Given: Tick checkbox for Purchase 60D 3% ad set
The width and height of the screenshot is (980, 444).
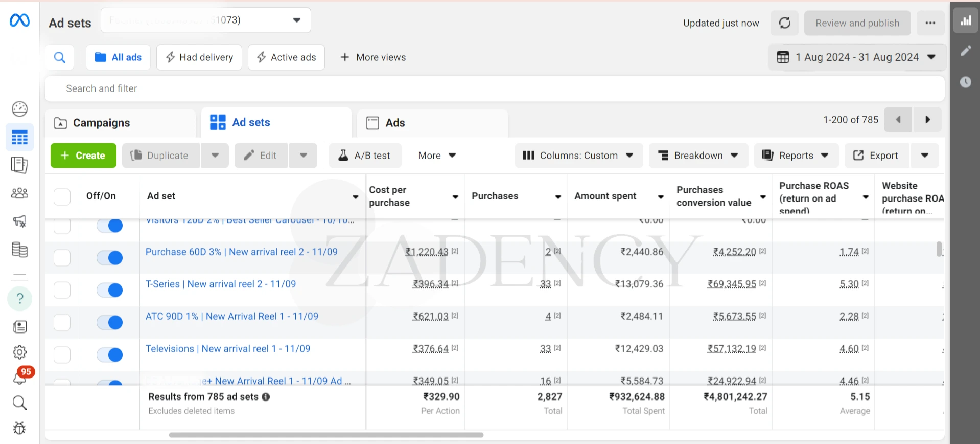Looking at the screenshot, I should pos(62,258).
